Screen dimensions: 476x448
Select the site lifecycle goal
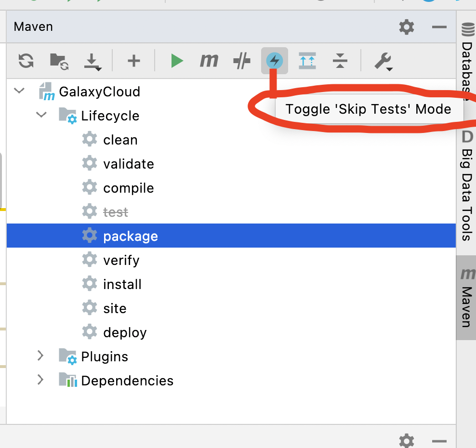(115, 308)
